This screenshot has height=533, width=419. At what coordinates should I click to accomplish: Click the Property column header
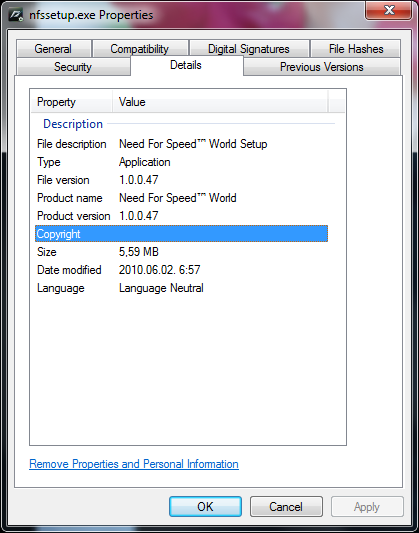[x=72, y=102]
